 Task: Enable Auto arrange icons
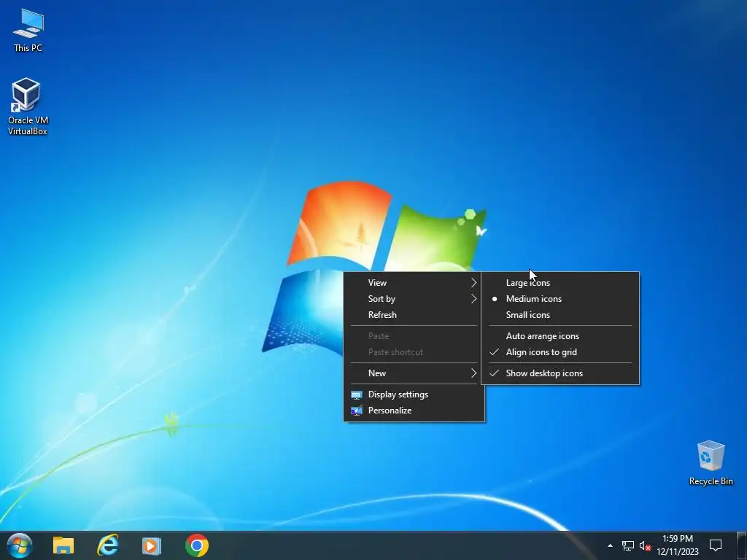tap(560, 336)
